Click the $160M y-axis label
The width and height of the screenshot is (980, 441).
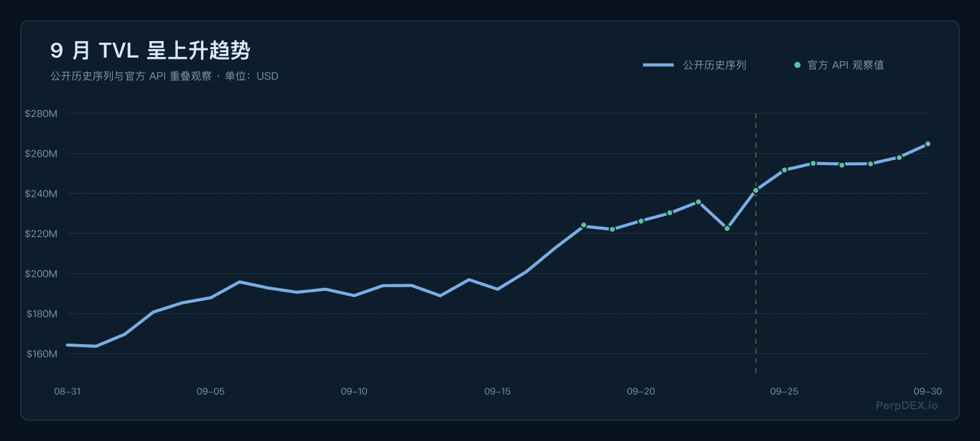coord(42,353)
